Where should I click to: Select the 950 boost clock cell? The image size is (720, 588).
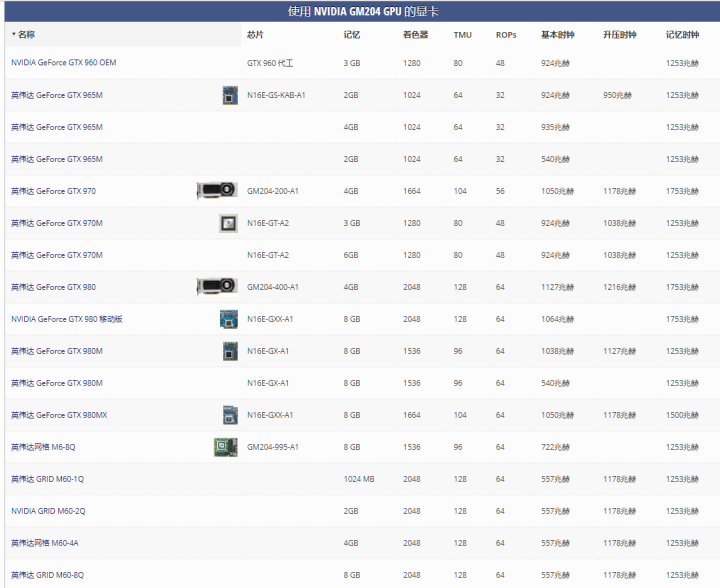[617, 95]
